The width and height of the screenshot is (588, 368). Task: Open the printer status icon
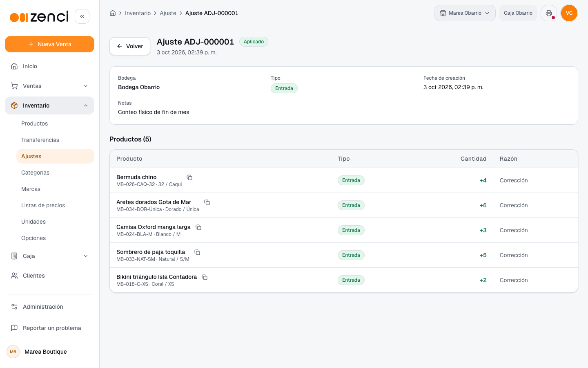point(549,13)
